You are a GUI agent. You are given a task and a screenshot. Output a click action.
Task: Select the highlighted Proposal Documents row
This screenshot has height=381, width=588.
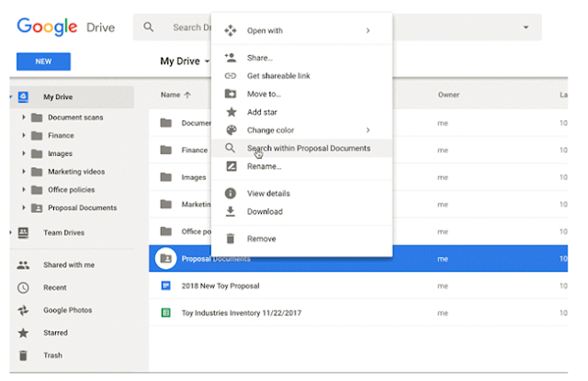click(x=358, y=259)
